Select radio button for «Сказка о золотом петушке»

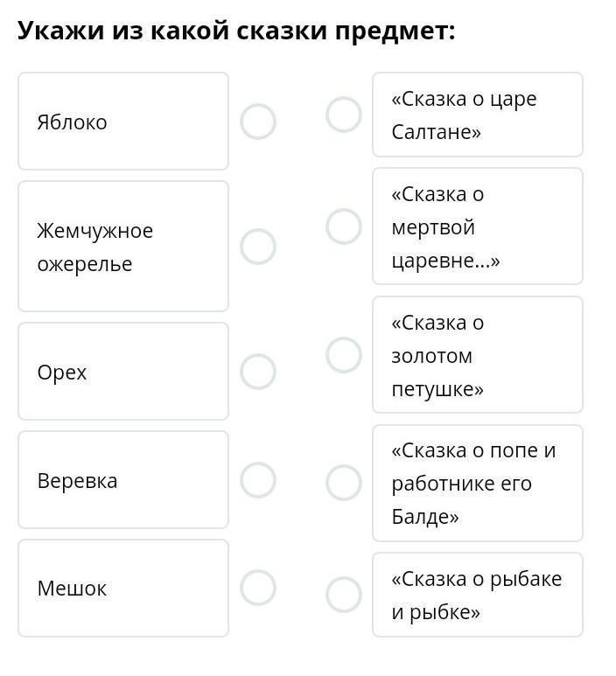pos(344,355)
